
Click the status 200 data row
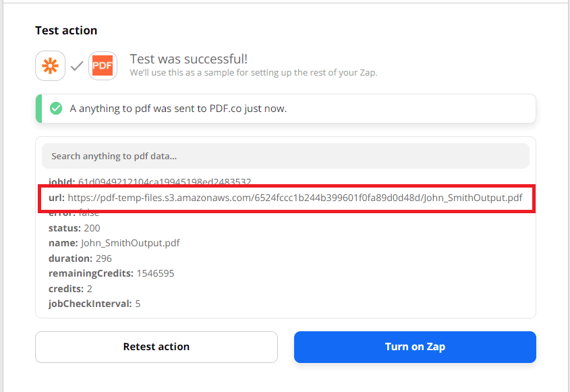74,228
